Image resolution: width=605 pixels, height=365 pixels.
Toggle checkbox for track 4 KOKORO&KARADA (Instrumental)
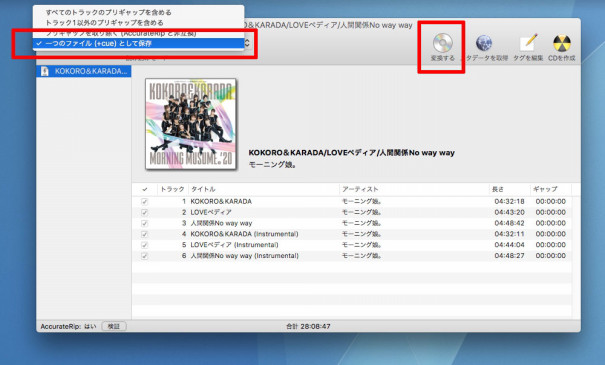(x=144, y=234)
